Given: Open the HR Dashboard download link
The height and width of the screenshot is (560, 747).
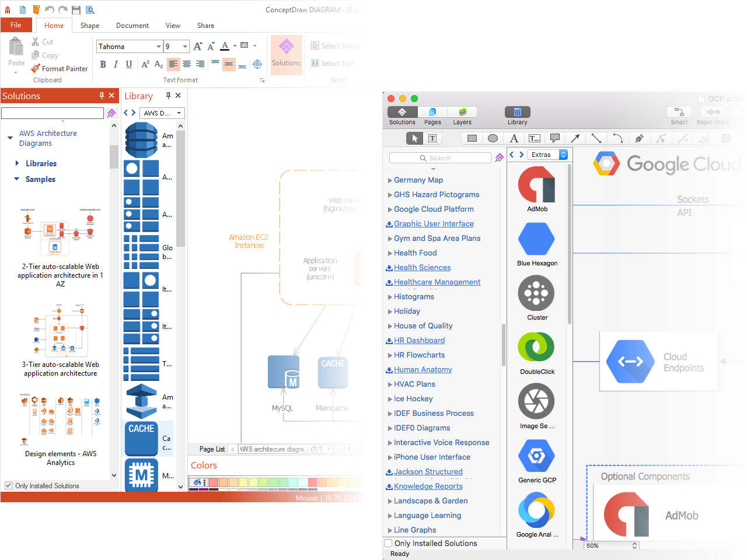Looking at the screenshot, I should [419, 341].
